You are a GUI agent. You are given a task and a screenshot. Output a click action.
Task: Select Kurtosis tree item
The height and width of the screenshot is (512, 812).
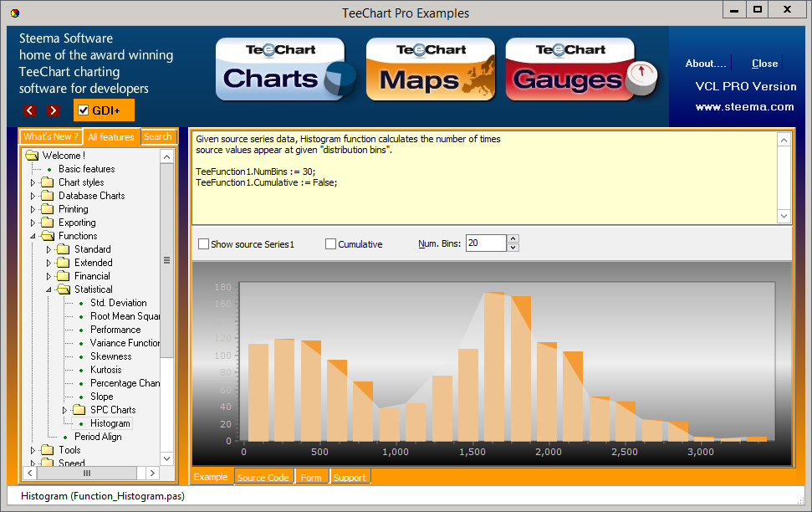click(x=105, y=370)
